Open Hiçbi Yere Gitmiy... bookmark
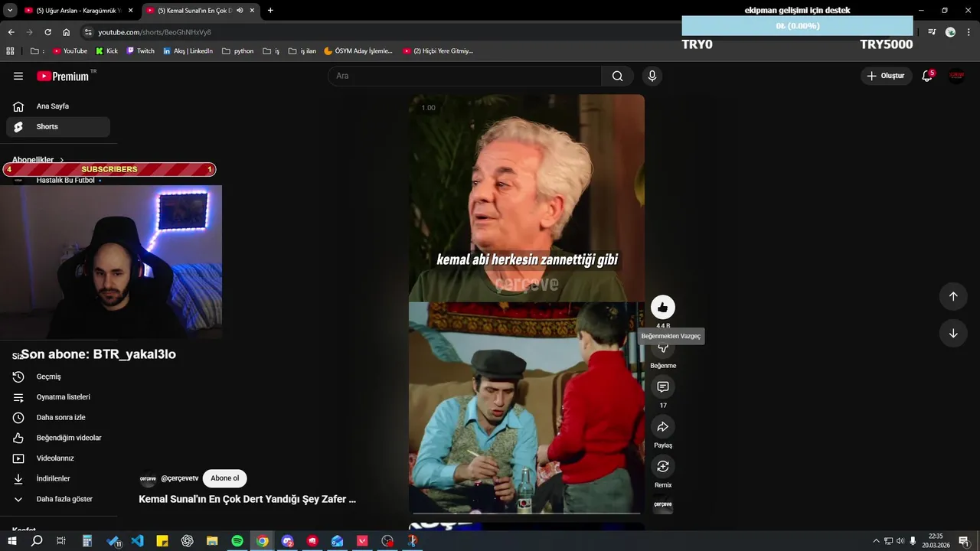 pyautogui.click(x=438, y=51)
